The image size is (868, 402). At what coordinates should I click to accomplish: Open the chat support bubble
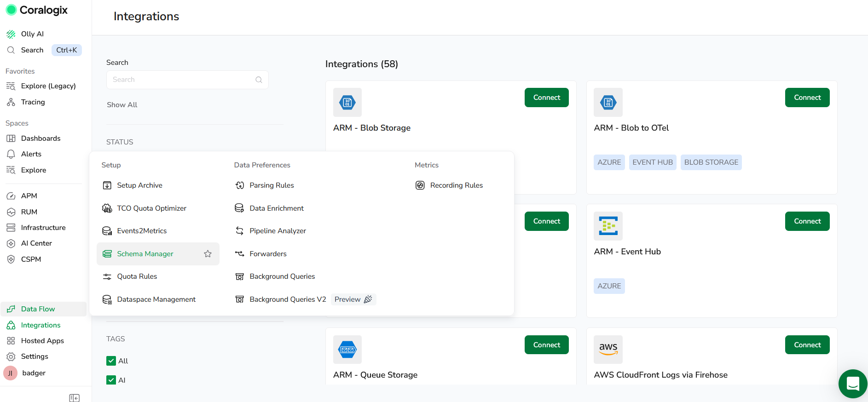pos(853,384)
